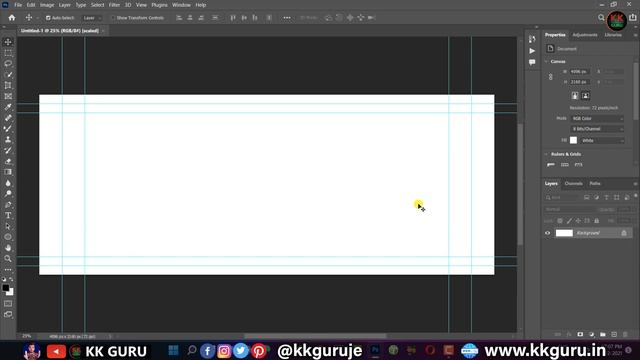Select the Gradient tool
Viewport: 640px width, 360px height.
pyautogui.click(x=8, y=172)
